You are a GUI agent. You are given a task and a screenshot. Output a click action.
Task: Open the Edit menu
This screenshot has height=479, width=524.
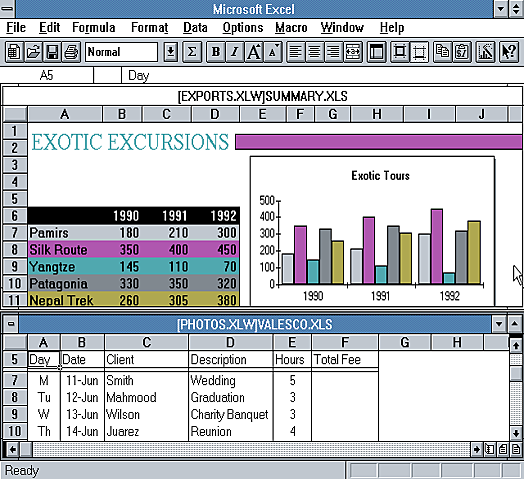[49, 28]
